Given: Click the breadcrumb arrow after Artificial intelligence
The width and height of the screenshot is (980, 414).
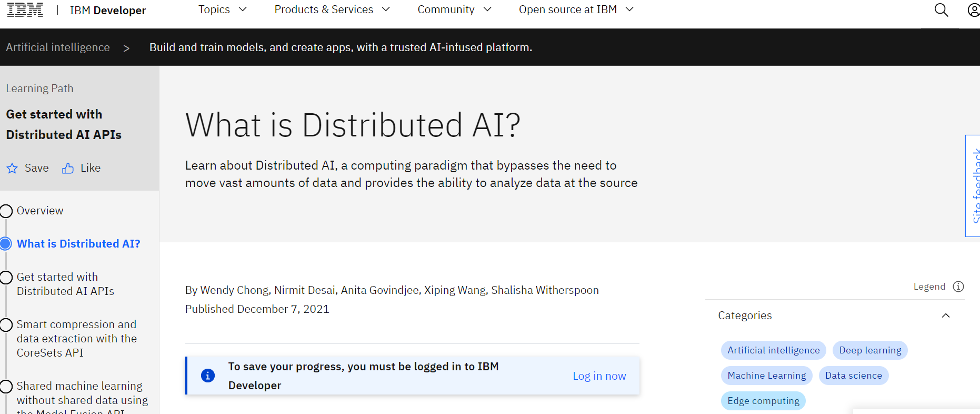Looking at the screenshot, I should (x=126, y=48).
